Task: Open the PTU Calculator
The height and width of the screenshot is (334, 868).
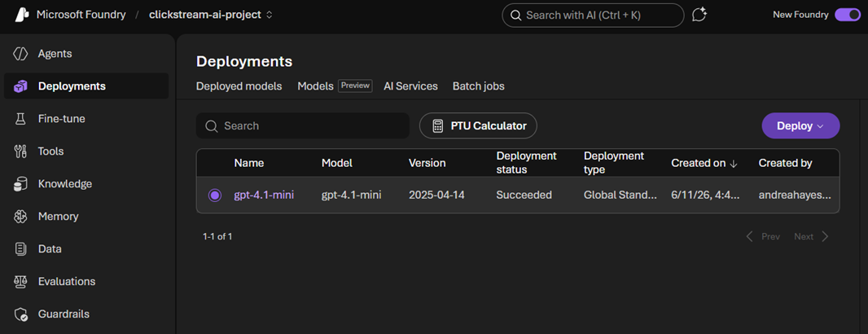Action: tap(478, 125)
